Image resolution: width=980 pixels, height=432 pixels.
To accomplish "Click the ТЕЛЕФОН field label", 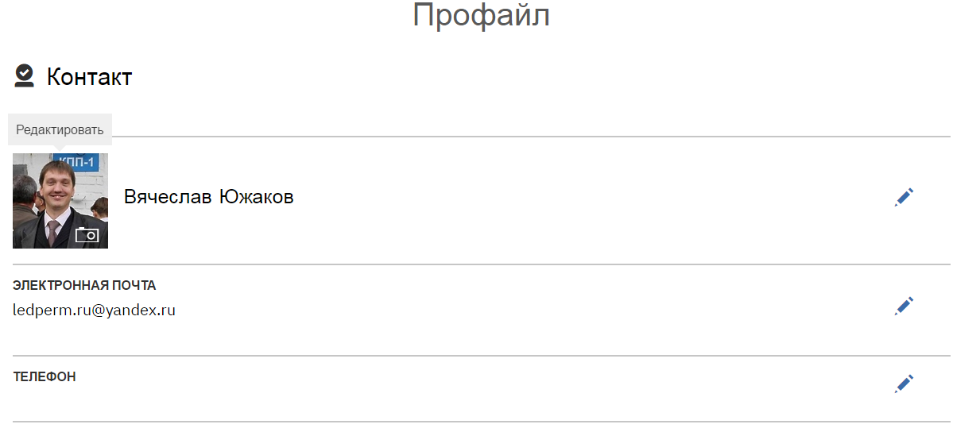I will click(x=45, y=376).
